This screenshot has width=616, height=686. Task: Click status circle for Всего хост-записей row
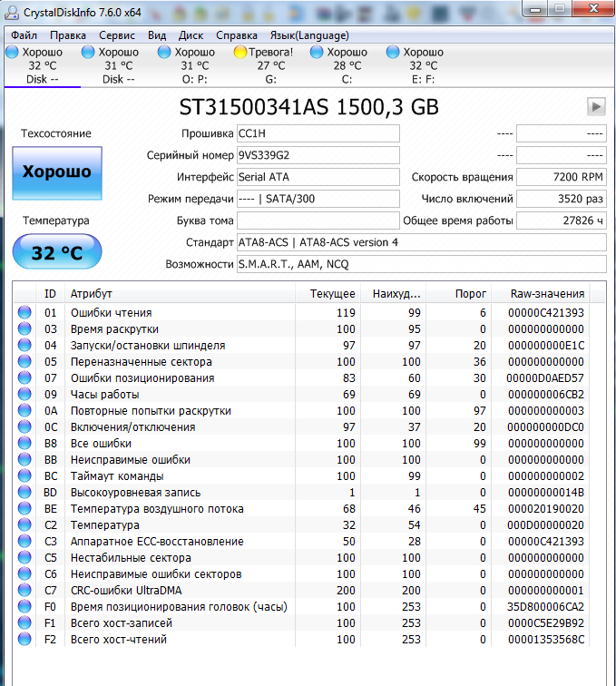(24, 622)
